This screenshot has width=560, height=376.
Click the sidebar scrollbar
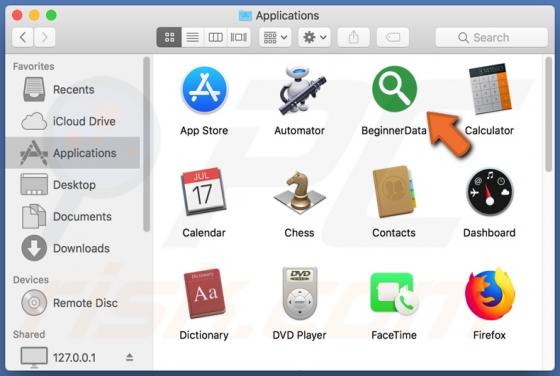[x=146, y=145]
